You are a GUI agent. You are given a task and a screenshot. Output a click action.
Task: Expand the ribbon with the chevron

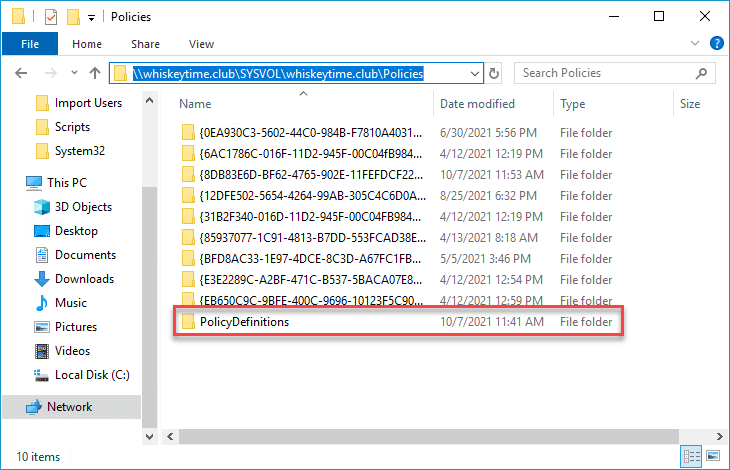pyautogui.click(x=695, y=43)
